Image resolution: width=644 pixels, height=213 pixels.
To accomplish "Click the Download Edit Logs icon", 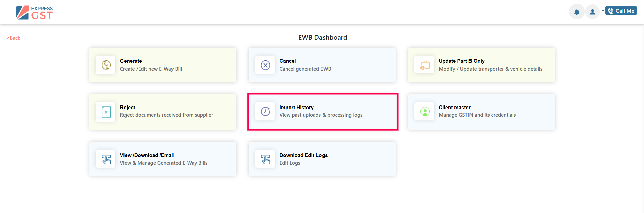I will (265, 159).
